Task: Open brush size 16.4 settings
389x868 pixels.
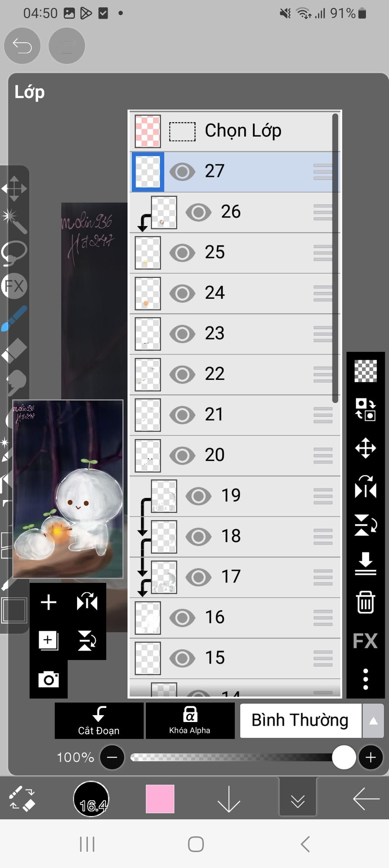Action: coord(91,799)
